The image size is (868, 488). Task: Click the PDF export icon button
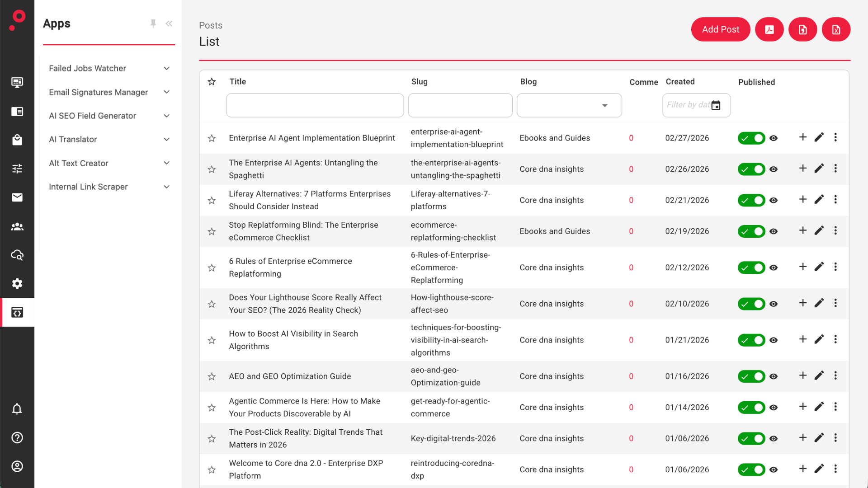point(769,30)
